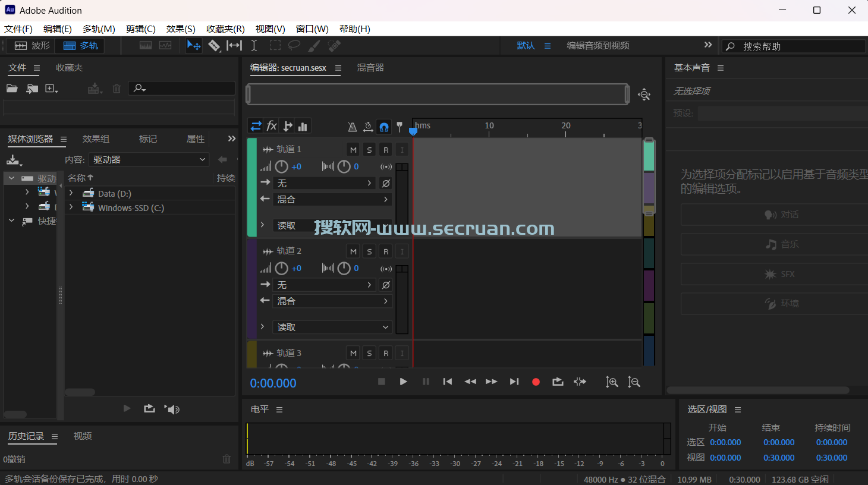Click the open file folder icon
868x485 pixels.
click(12, 89)
